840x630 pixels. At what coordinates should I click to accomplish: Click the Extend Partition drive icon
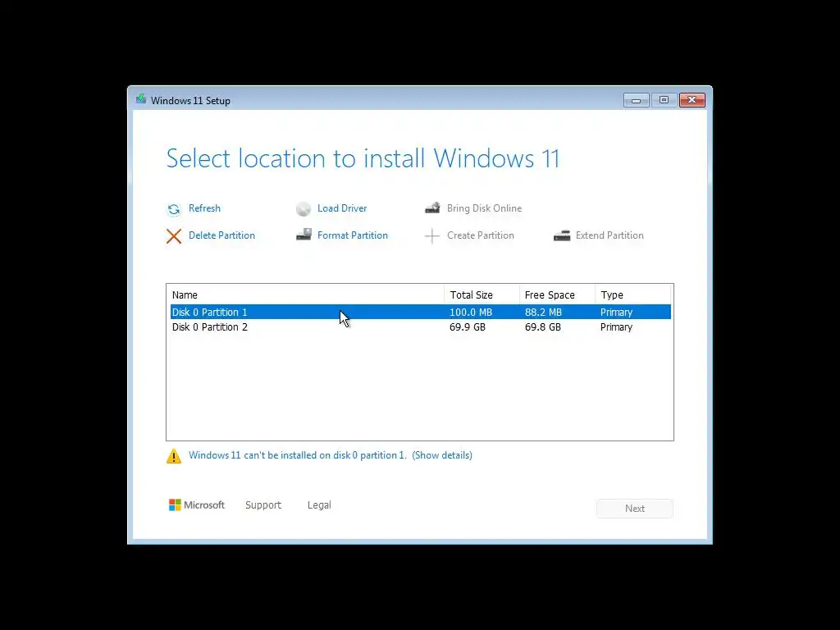[x=561, y=235]
